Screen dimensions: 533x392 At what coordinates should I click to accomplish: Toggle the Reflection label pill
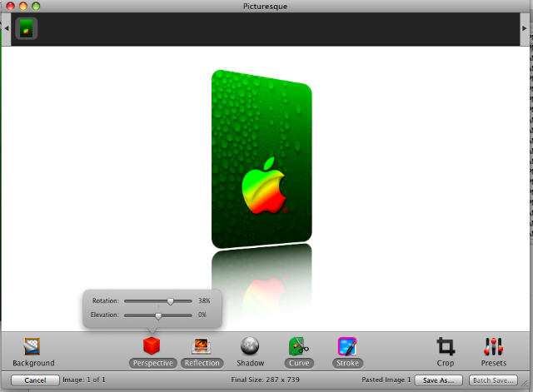coord(202,363)
